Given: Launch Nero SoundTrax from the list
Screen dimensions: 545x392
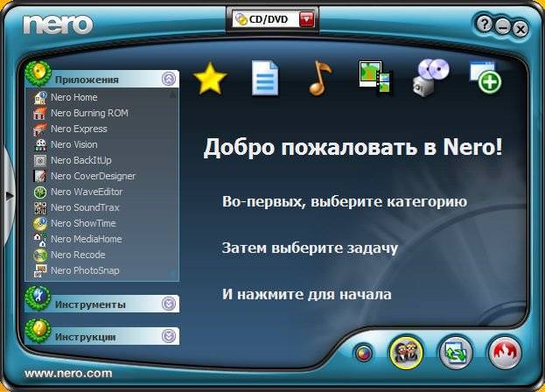Looking at the screenshot, I should pyautogui.click(x=85, y=208).
